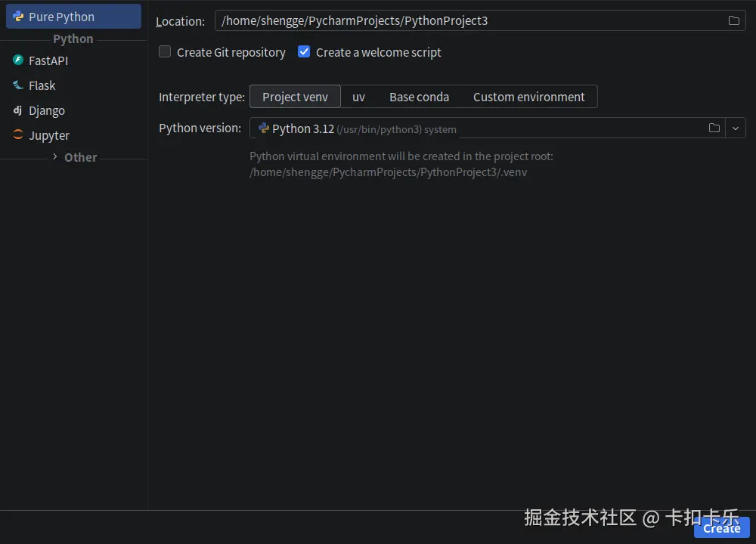Browse for Python interpreter folder icon

coord(714,128)
